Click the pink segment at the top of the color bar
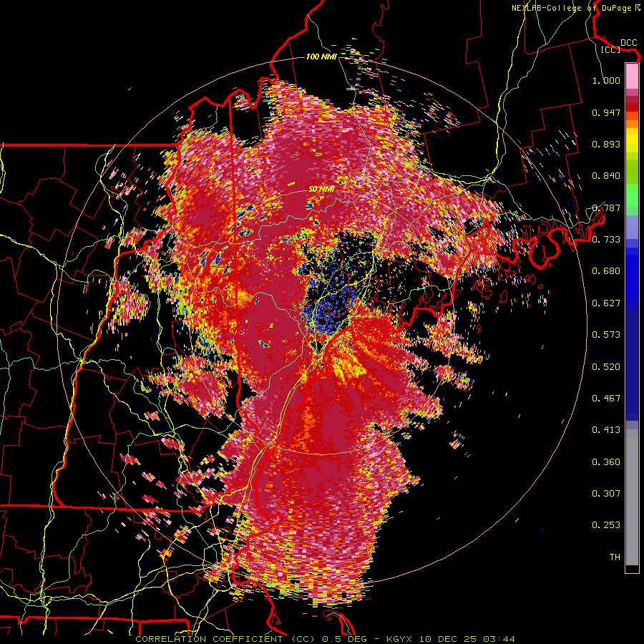Screen dimensions: 644x644 (632, 76)
